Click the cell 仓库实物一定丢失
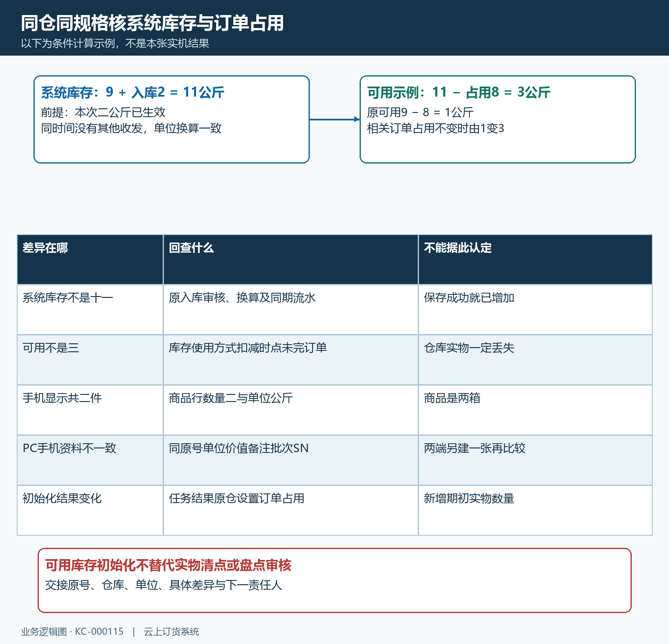 [x=535, y=360]
